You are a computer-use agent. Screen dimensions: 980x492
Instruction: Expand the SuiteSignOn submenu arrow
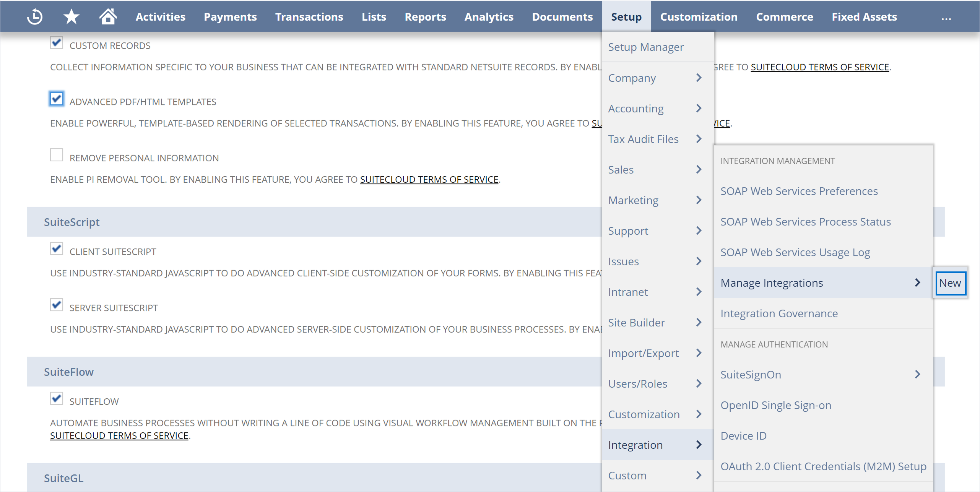coord(917,374)
